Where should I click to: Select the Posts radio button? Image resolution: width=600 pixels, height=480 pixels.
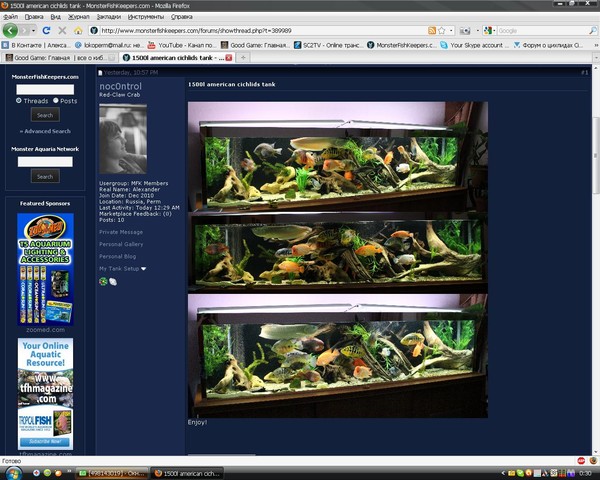pyautogui.click(x=56, y=101)
